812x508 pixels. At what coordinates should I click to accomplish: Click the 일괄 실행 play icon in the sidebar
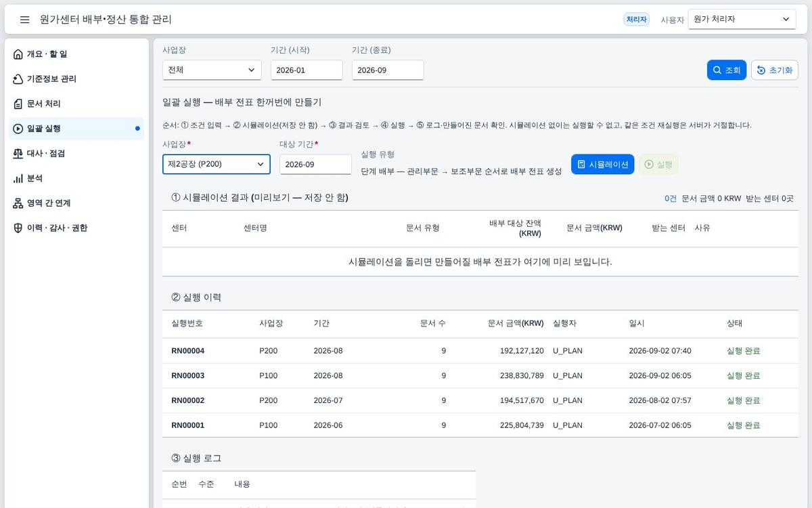(x=18, y=129)
